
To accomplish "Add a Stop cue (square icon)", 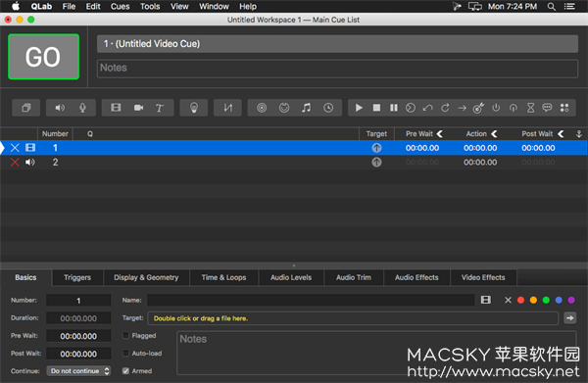I will (x=376, y=108).
